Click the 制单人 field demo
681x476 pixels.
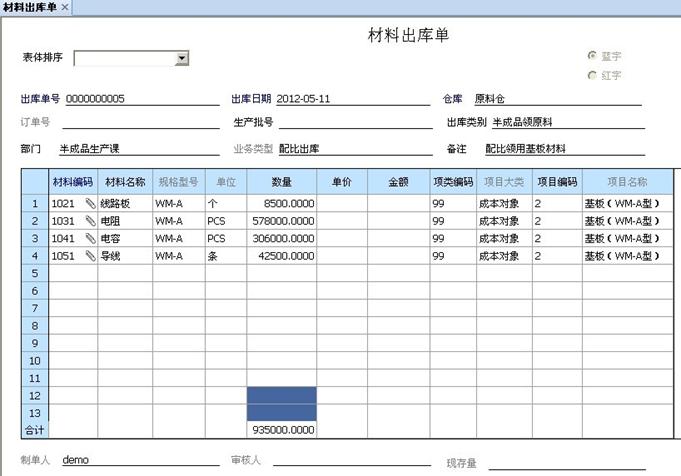(x=141, y=459)
